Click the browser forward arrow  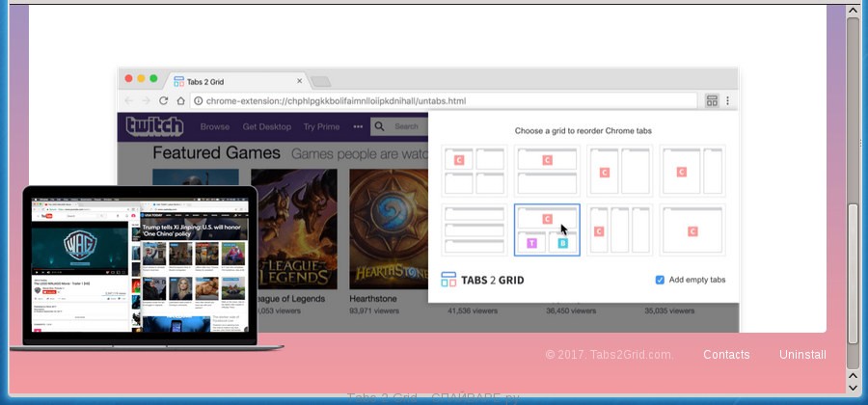[x=147, y=100]
